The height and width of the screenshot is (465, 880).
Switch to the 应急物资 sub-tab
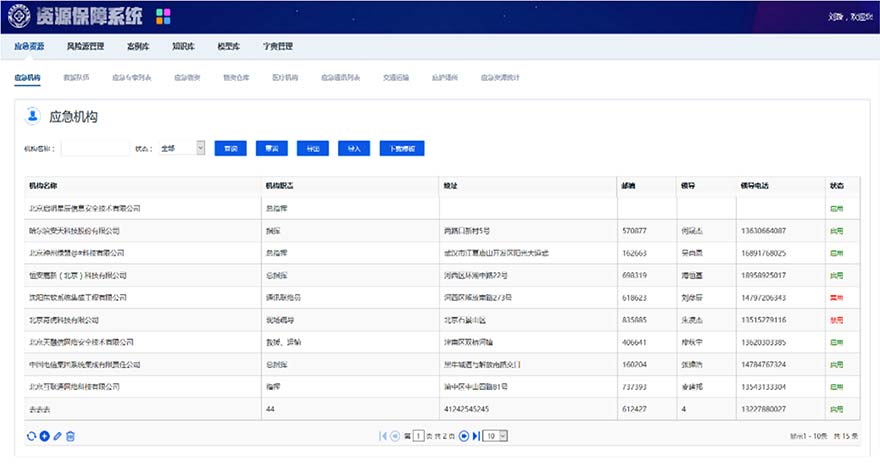coord(187,77)
